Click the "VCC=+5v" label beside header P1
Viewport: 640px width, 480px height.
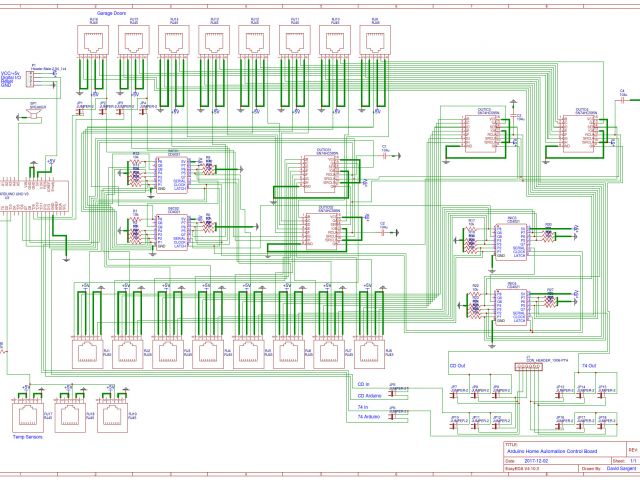[x=13, y=72]
